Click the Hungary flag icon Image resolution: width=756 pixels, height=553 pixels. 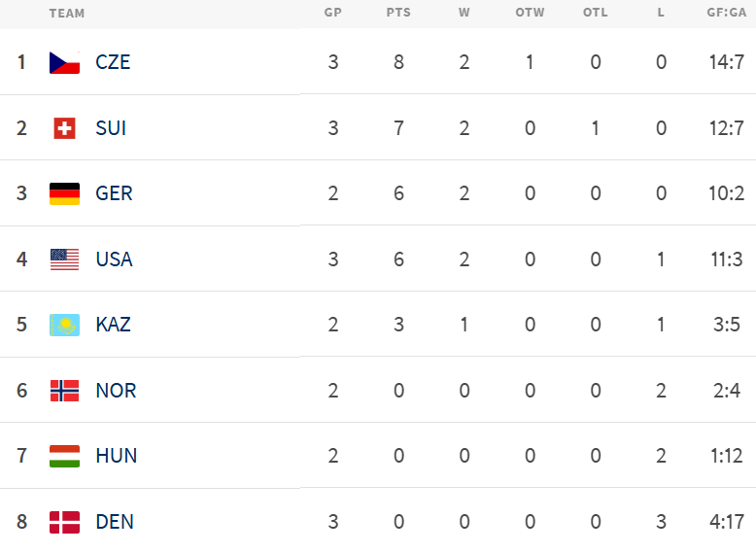pyautogui.click(x=64, y=456)
